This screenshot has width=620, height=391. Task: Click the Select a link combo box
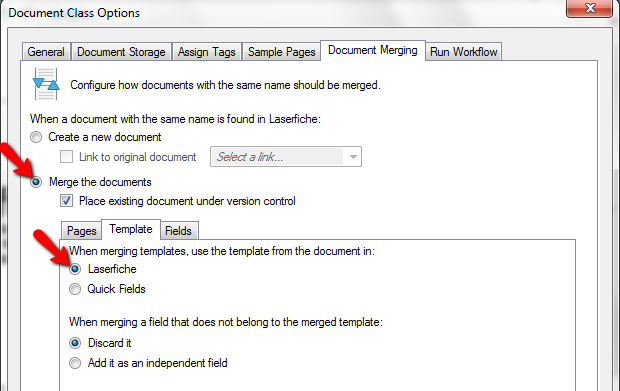pyautogui.click(x=285, y=157)
